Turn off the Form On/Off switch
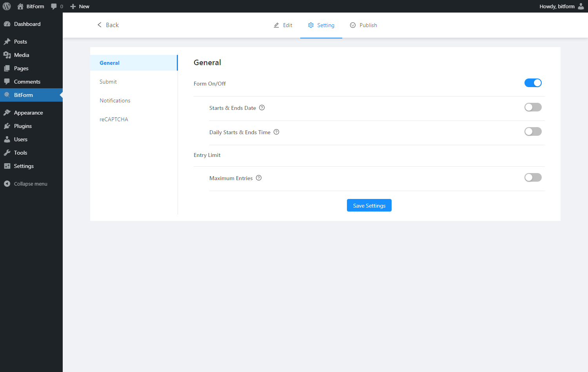This screenshot has height=372, width=588. pos(533,83)
